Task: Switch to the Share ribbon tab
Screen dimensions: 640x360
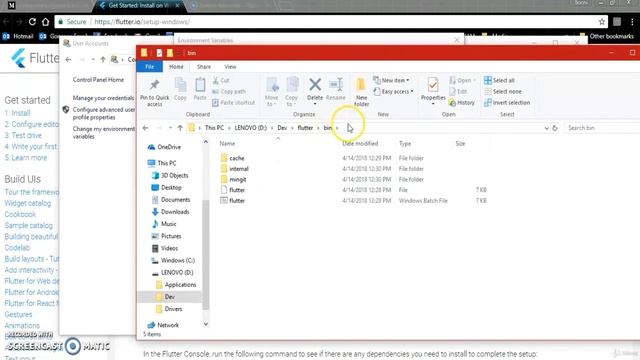Action: tap(204, 67)
